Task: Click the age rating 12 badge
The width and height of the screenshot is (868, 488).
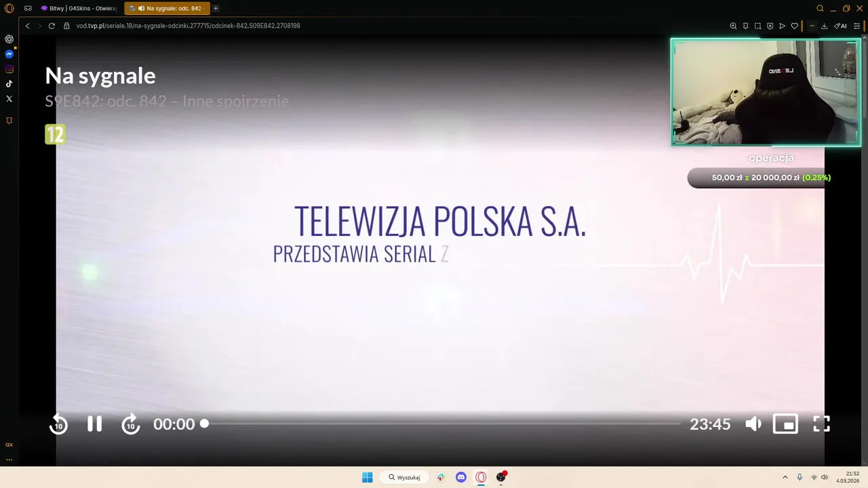Action: coord(55,134)
